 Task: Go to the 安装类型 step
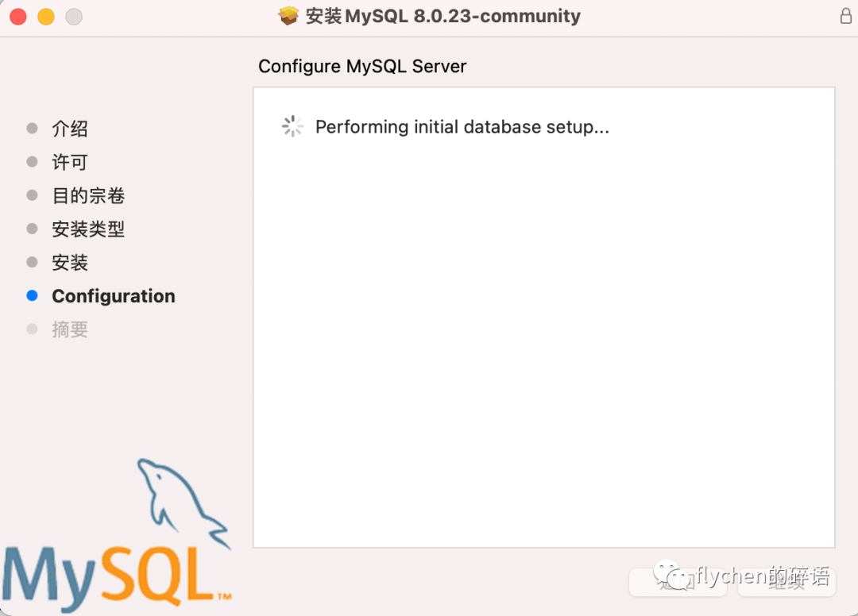point(88,229)
